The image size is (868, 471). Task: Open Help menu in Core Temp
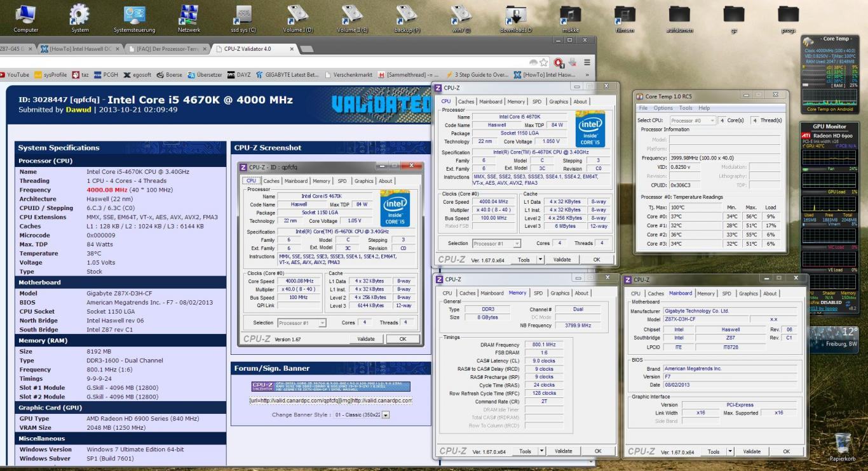(x=704, y=108)
